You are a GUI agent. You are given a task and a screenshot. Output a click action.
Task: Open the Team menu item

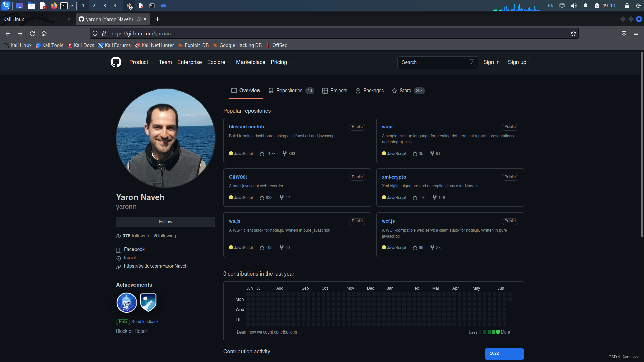[165, 62]
